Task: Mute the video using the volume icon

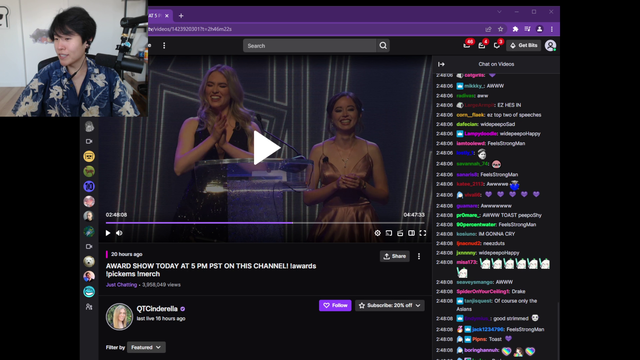Action: point(119,233)
